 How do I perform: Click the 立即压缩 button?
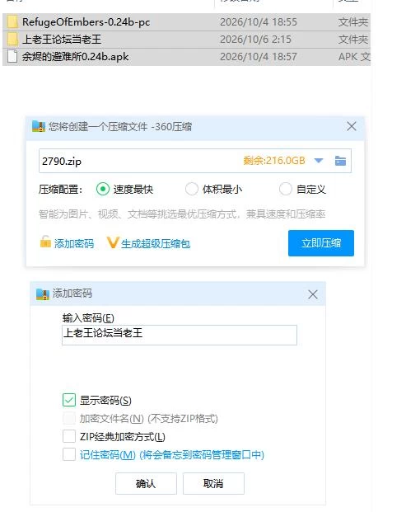321,243
